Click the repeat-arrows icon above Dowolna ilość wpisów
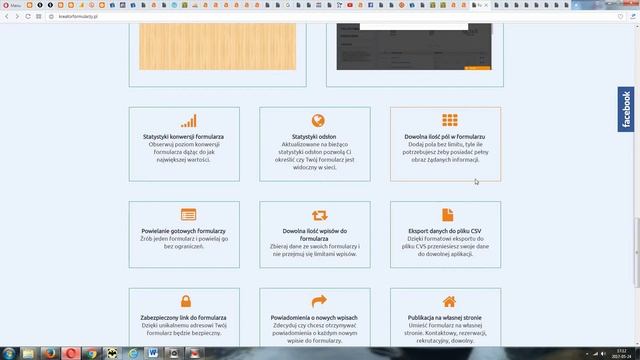Viewport: 640px width, 360px height. coord(320,215)
